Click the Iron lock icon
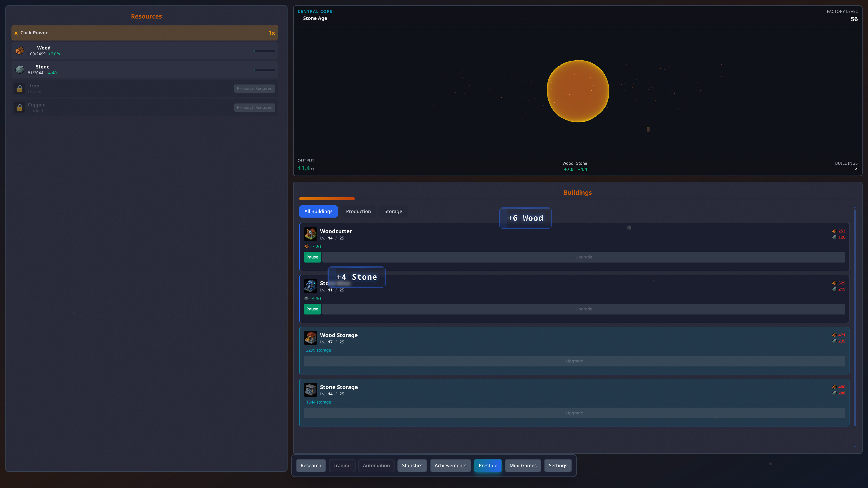The height and width of the screenshot is (488, 868). tap(20, 89)
